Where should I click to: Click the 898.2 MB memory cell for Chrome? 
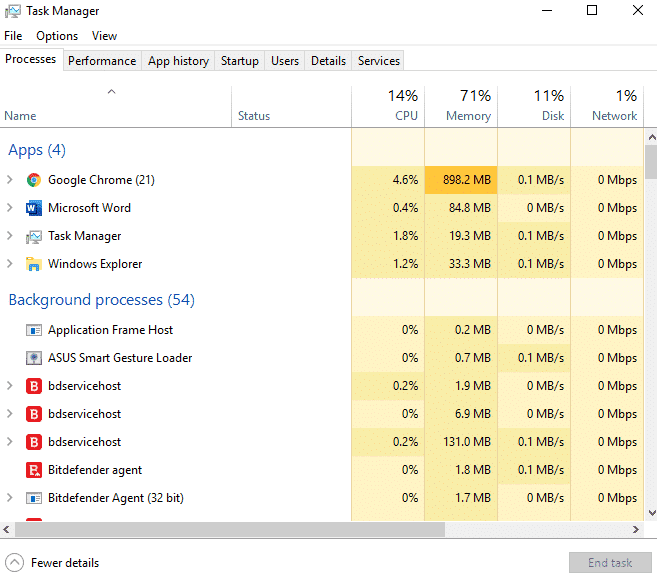[x=461, y=180]
